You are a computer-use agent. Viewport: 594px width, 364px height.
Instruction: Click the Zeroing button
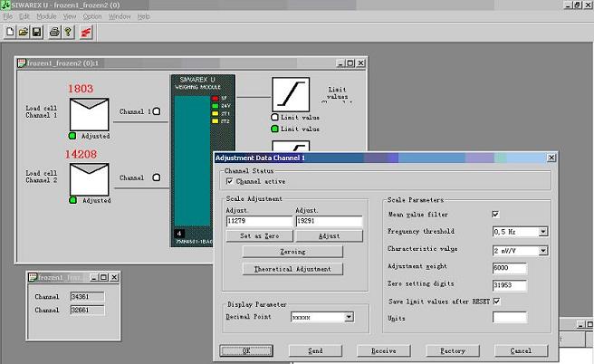(292, 252)
